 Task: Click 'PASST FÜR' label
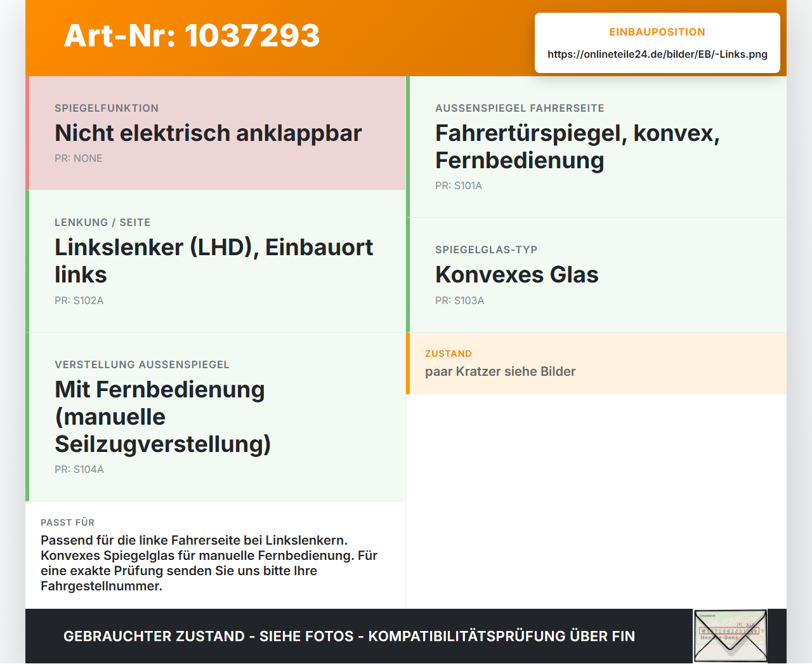[68, 522]
